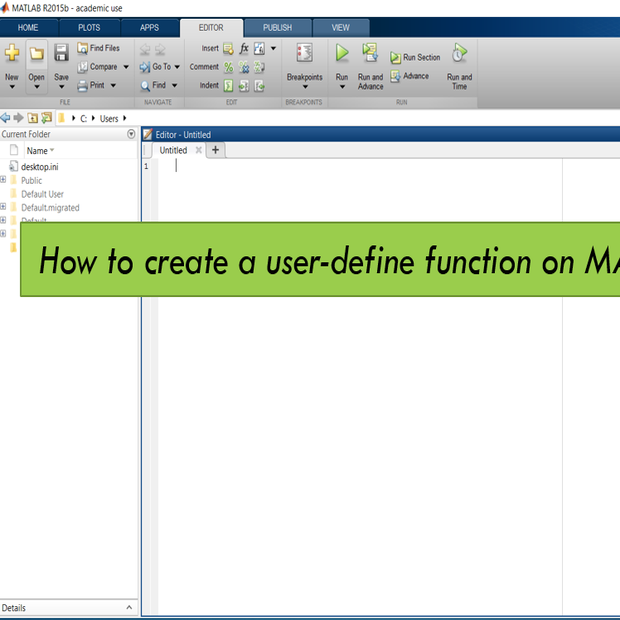
Task: Close the Untitled editor tab
Action: [198, 151]
